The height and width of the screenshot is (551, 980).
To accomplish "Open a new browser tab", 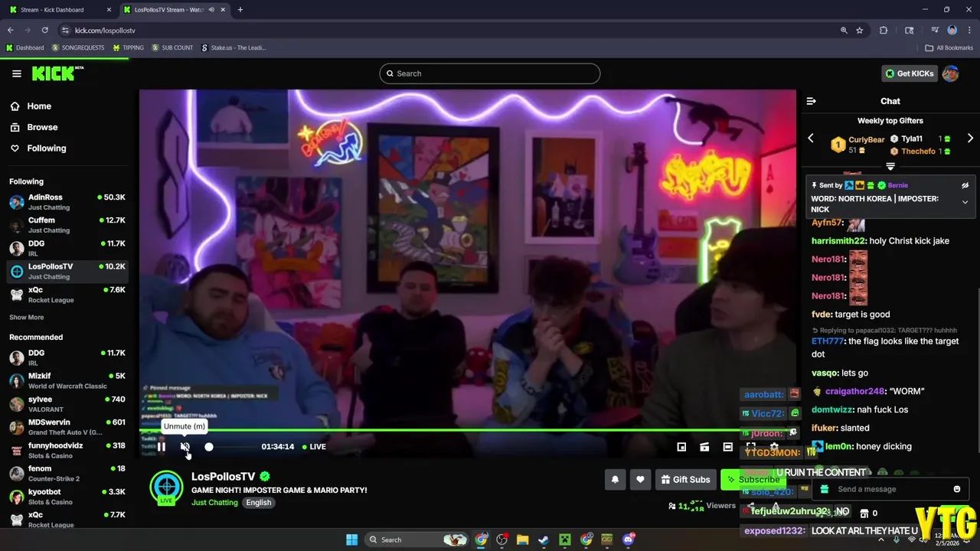I will point(240,10).
